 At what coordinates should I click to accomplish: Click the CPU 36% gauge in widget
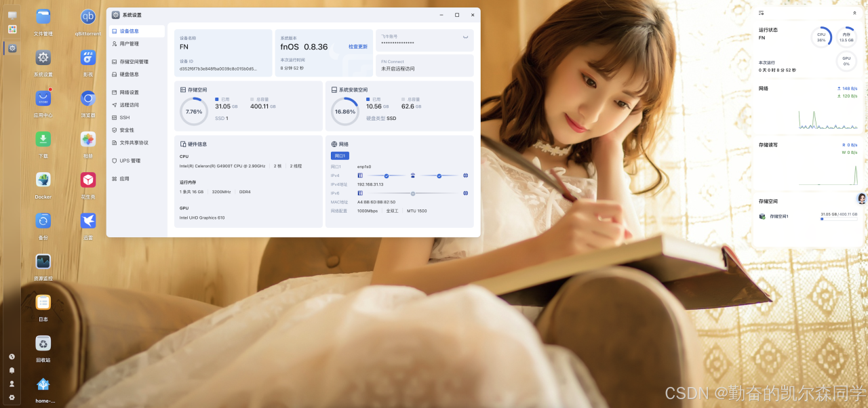point(821,37)
